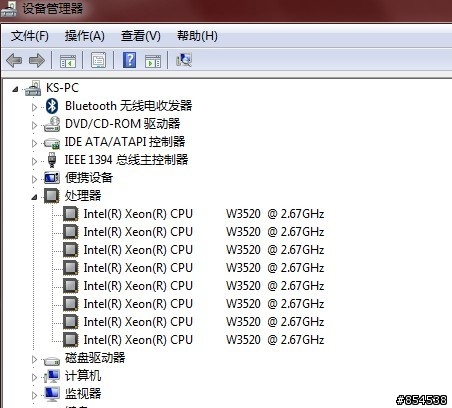Open the 操作(A) menu
452x408 pixels.
coord(85,36)
